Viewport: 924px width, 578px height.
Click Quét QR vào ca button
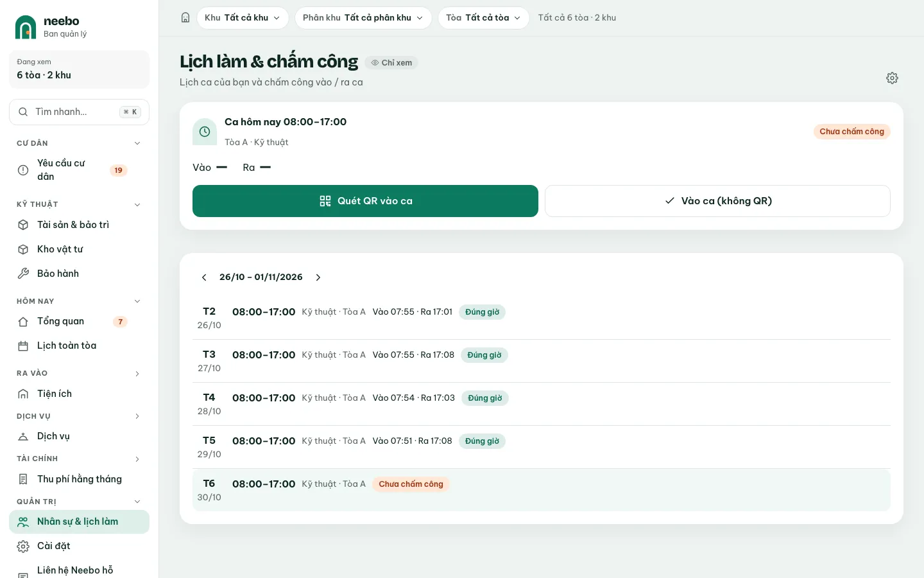coord(365,201)
